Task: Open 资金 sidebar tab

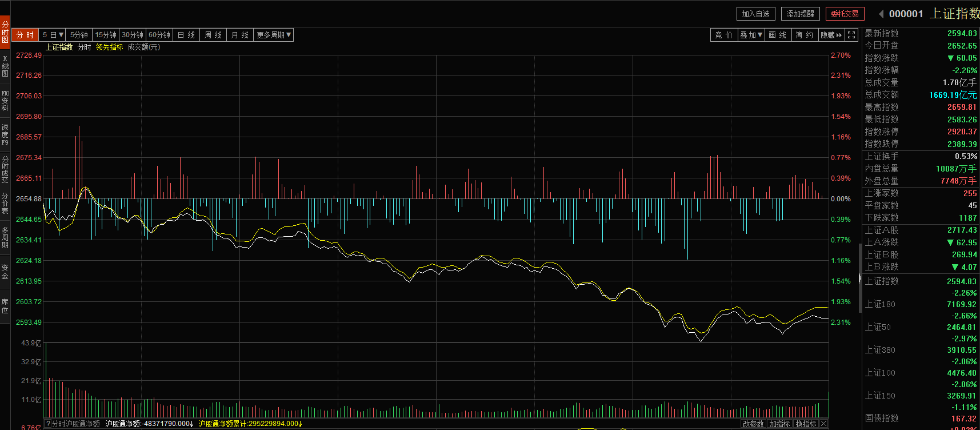Action: pos(5,272)
